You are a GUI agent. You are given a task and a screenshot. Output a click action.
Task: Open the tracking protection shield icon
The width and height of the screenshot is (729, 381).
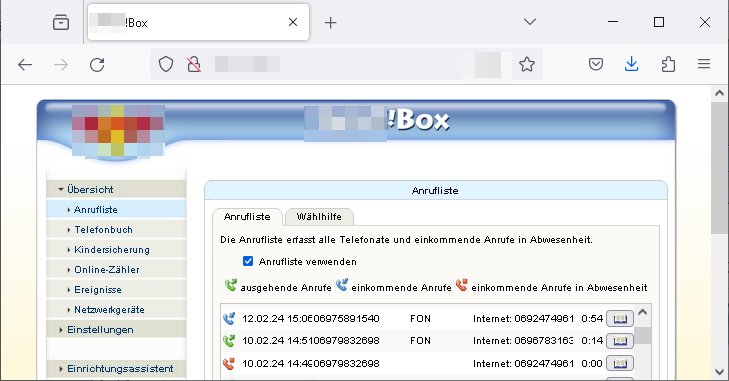click(x=166, y=64)
